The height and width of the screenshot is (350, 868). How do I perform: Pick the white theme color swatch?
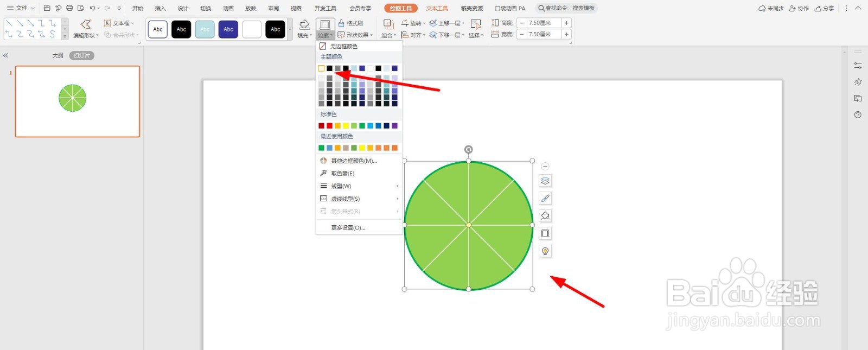coord(321,68)
